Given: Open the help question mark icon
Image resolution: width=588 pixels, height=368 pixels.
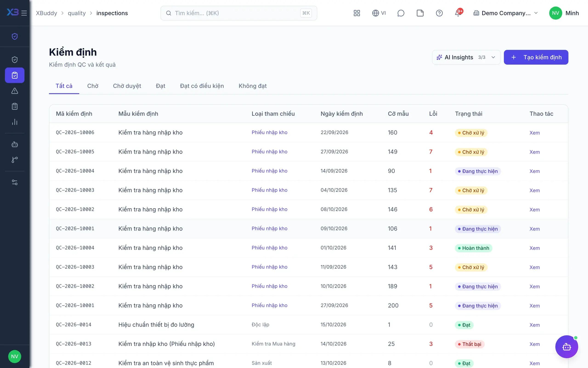Looking at the screenshot, I should click(439, 13).
